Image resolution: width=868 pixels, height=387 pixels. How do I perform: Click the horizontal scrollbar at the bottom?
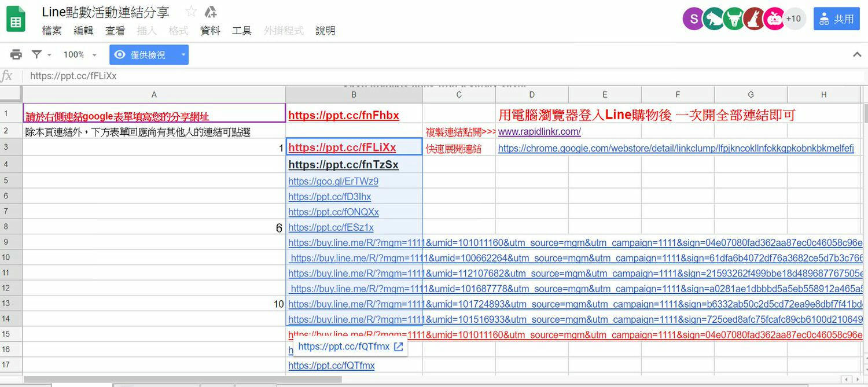183,379
